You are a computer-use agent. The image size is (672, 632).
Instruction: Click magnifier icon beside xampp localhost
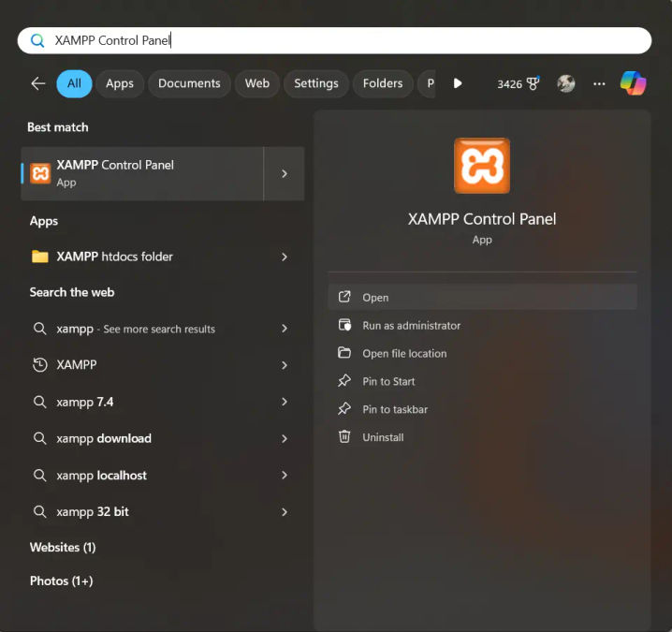click(x=40, y=475)
